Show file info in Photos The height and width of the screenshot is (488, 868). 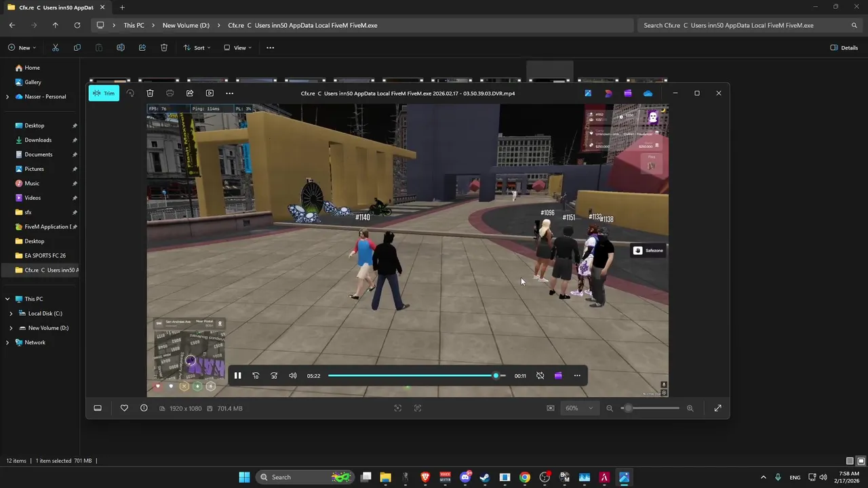(x=144, y=408)
